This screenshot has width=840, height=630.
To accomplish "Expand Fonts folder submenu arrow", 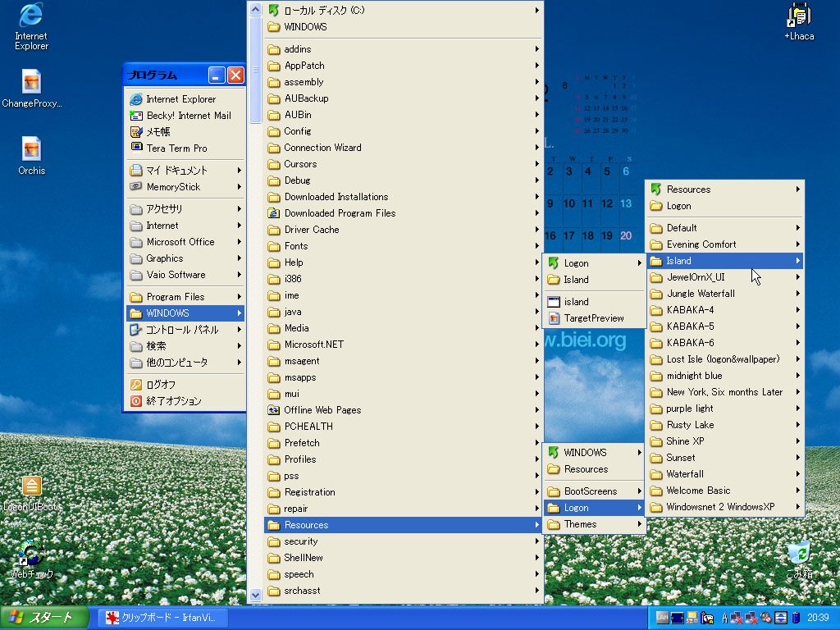I will click(x=536, y=246).
